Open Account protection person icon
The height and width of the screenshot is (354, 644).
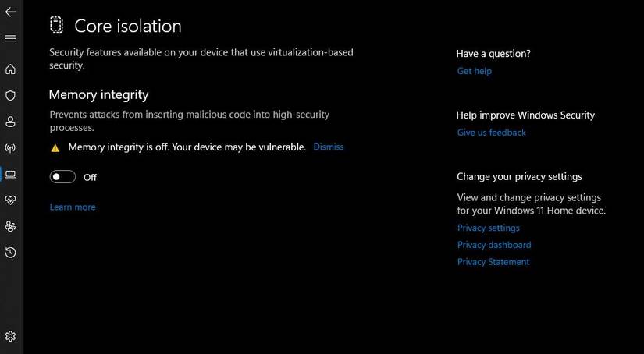(10, 122)
